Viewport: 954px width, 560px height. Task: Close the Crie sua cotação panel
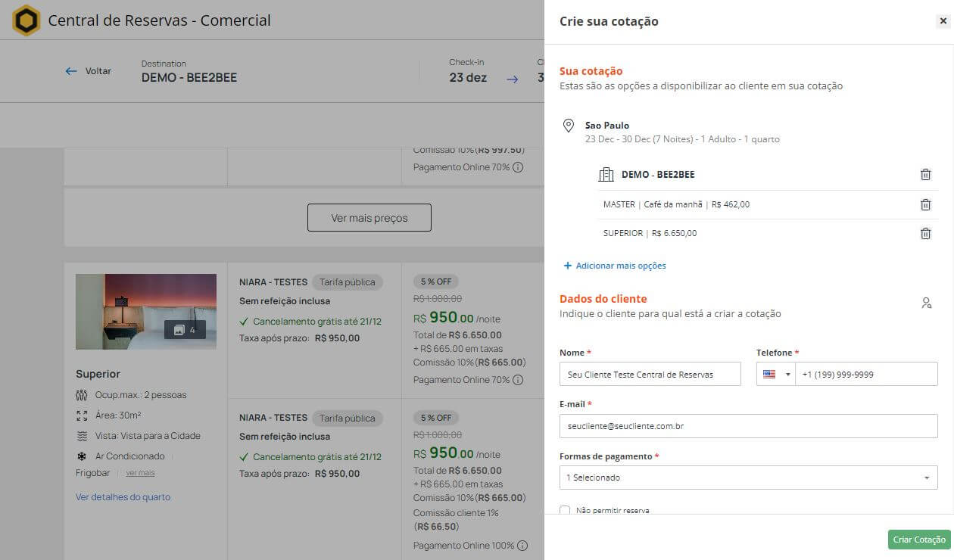(x=943, y=21)
